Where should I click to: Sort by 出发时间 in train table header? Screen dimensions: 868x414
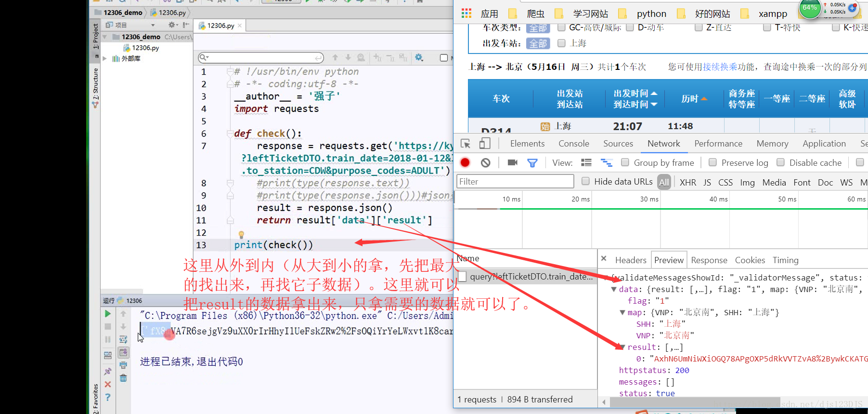[x=635, y=93]
